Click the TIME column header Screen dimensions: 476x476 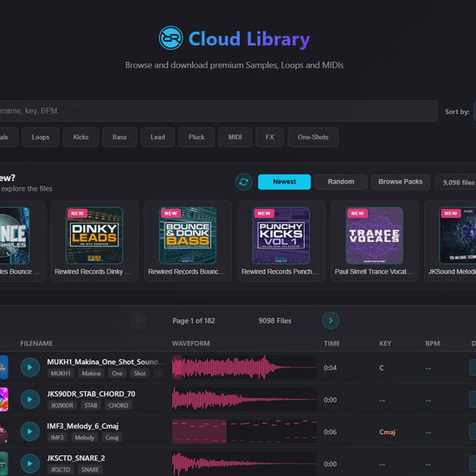(331, 344)
